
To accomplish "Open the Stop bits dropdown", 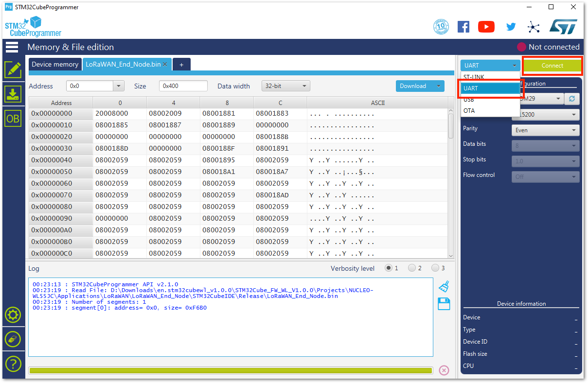I will click(546, 161).
